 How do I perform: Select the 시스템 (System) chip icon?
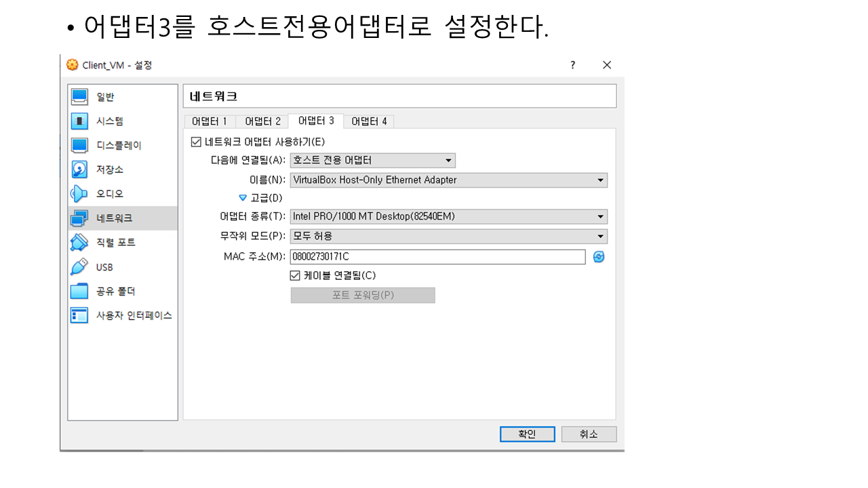click(x=80, y=121)
